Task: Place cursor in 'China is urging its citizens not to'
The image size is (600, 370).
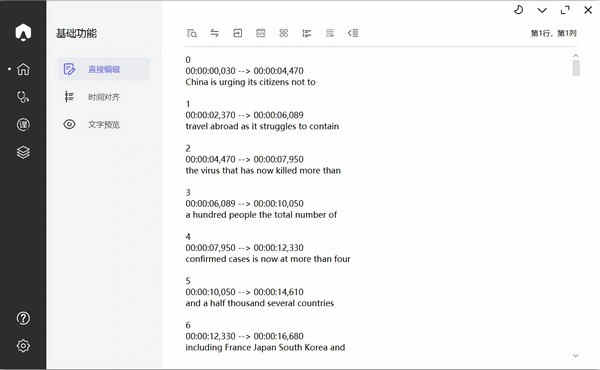Action: tap(251, 82)
